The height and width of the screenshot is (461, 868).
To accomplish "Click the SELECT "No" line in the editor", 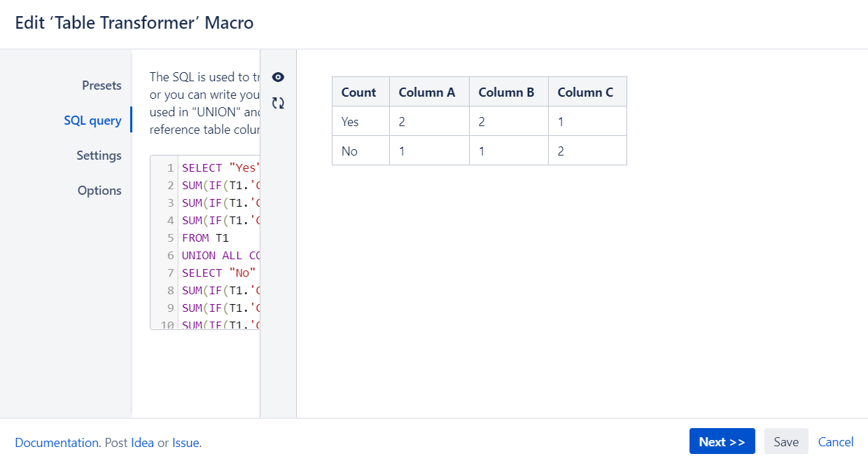I will (x=218, y=273).
